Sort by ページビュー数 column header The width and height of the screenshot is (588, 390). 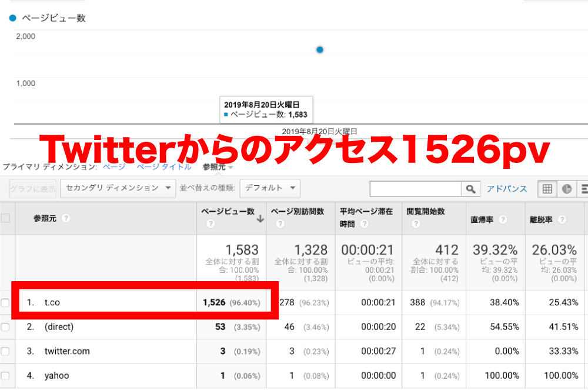228,212
